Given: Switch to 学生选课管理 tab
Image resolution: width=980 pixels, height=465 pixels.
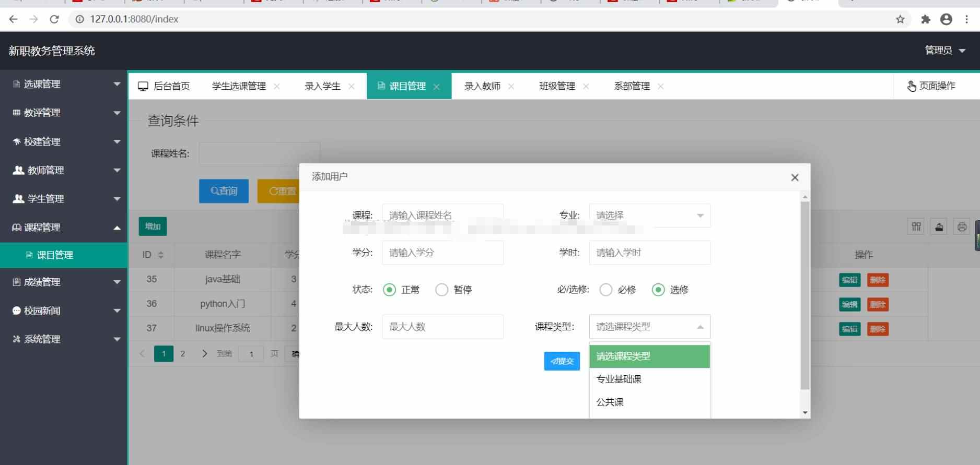Looking at the screenshot, I should point(239,86).
